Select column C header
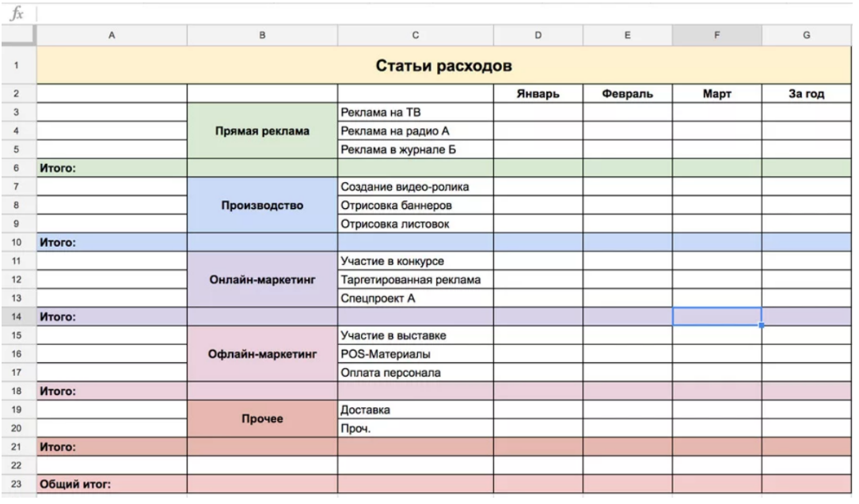 point(416,35)
